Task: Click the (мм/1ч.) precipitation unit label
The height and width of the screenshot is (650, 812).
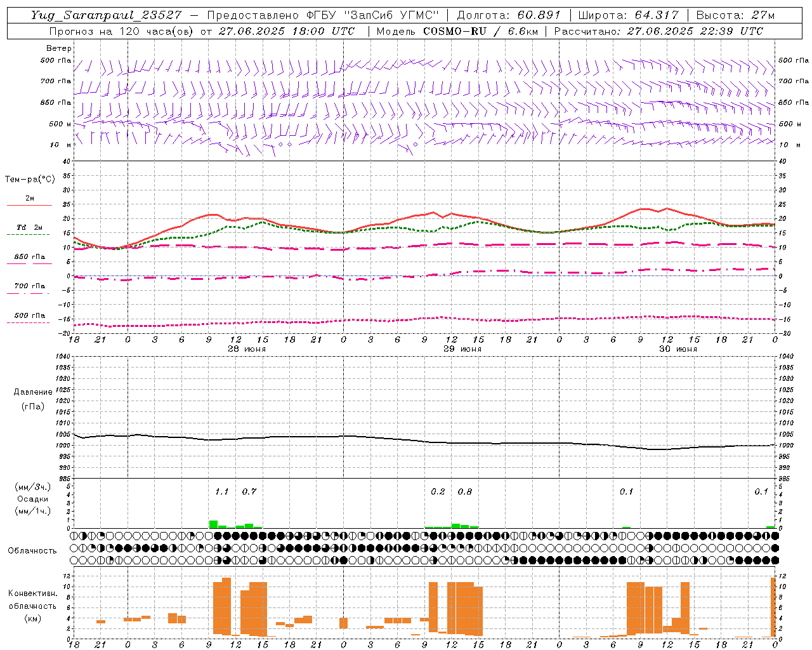Action: pos(33,511)
